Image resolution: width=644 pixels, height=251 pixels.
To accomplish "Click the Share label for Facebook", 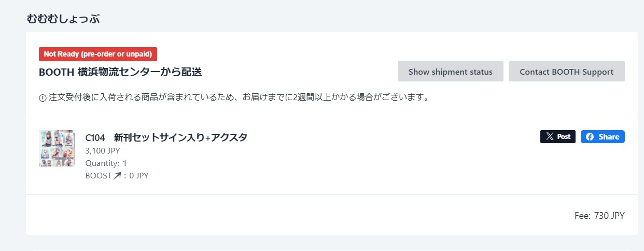I will tap(609, 137).
